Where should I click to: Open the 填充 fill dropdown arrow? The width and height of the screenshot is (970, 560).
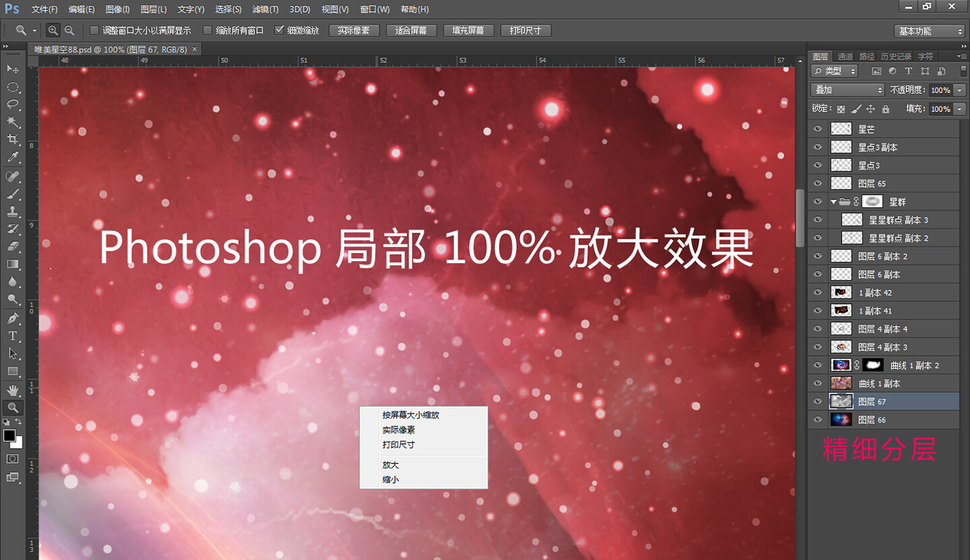coord(959,108)
